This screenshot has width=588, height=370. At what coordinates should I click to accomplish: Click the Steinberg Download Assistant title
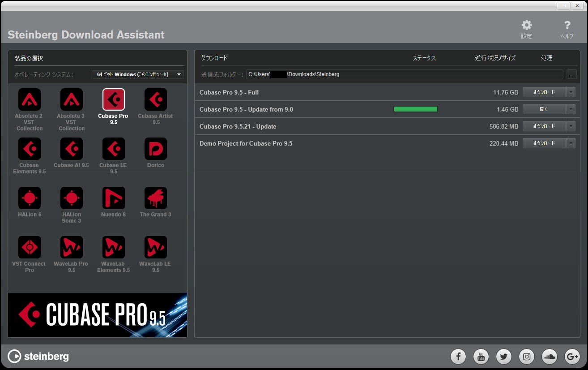86,34
